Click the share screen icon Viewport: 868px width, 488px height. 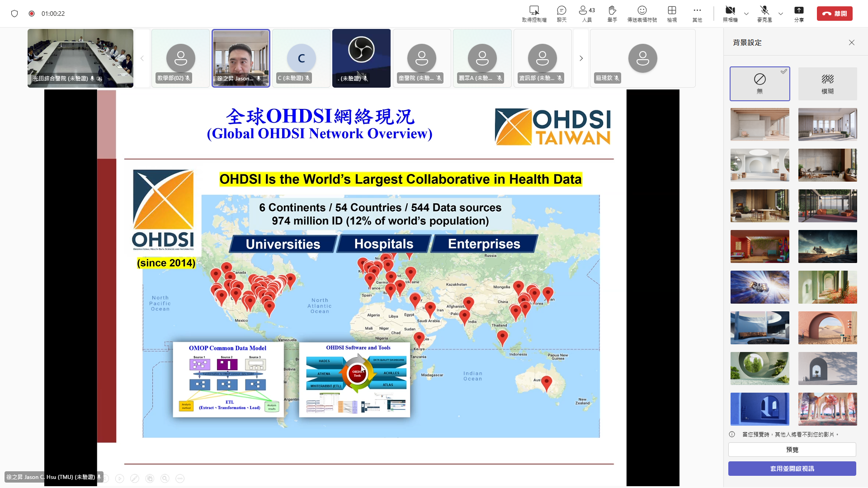(799, 13)
